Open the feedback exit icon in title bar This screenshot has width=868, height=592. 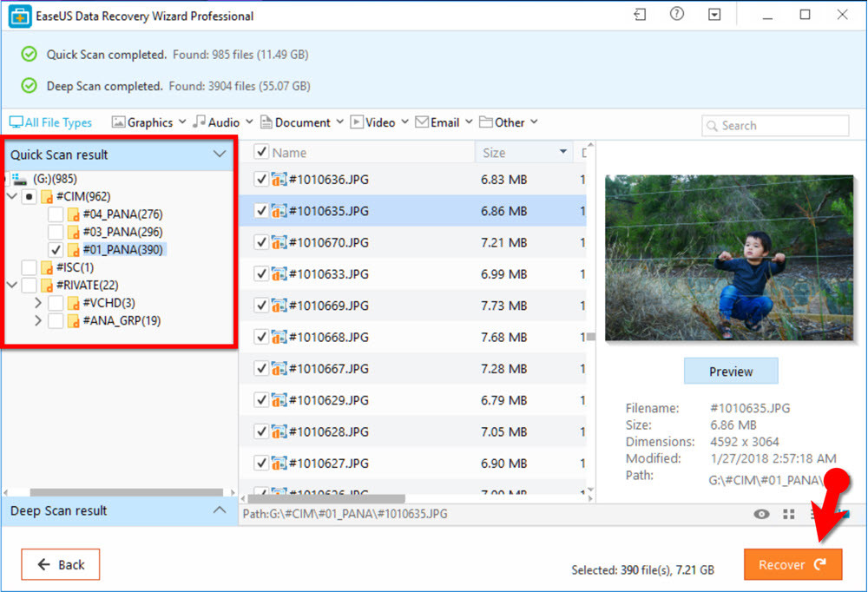(638, 15)
